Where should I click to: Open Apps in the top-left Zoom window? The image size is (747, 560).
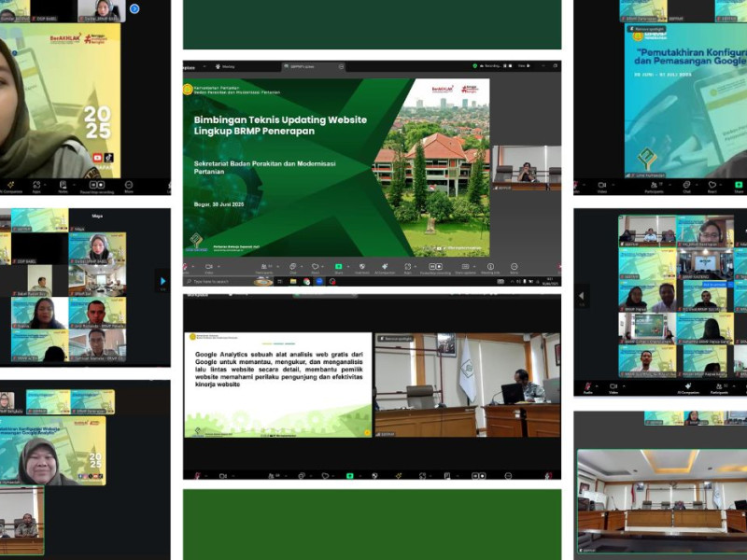(x=36, y=186)
